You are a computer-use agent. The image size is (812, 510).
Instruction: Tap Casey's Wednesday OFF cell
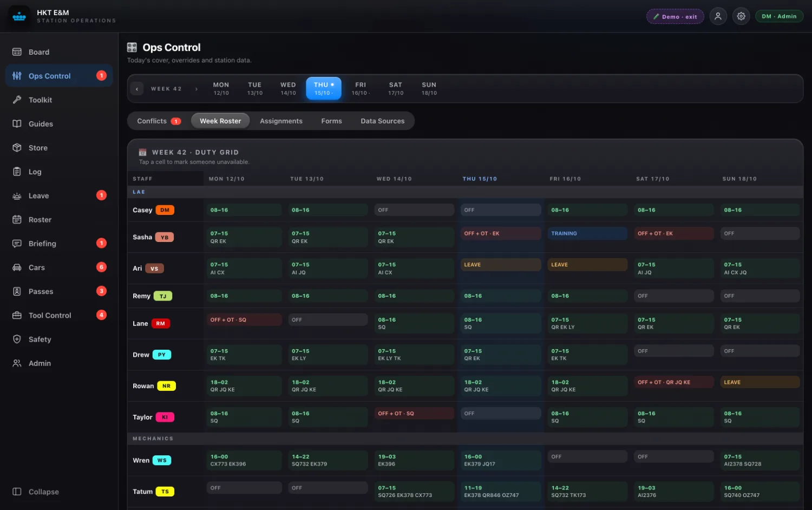click(414, 210)
